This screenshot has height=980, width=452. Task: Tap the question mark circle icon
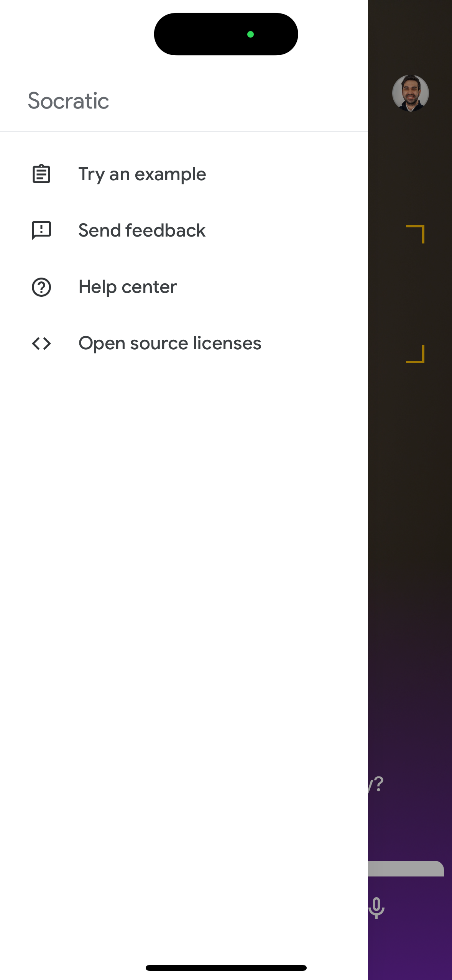[41, 287]
